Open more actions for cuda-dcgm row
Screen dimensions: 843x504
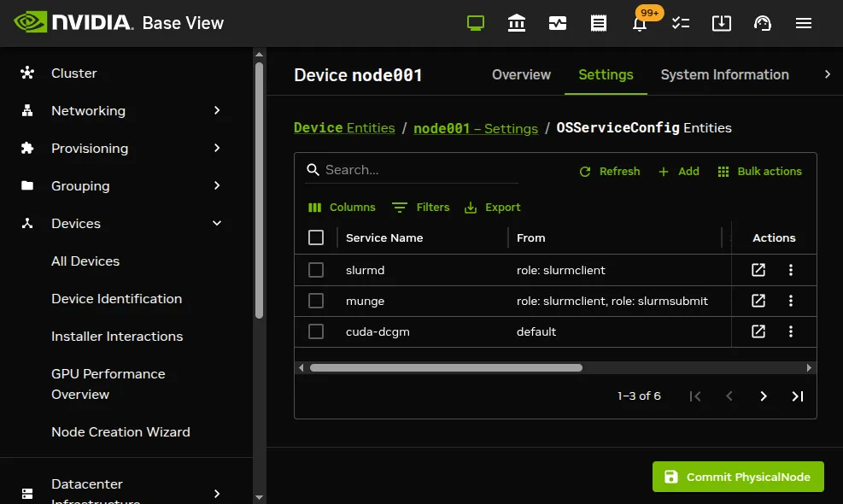(x=790, y=331)
